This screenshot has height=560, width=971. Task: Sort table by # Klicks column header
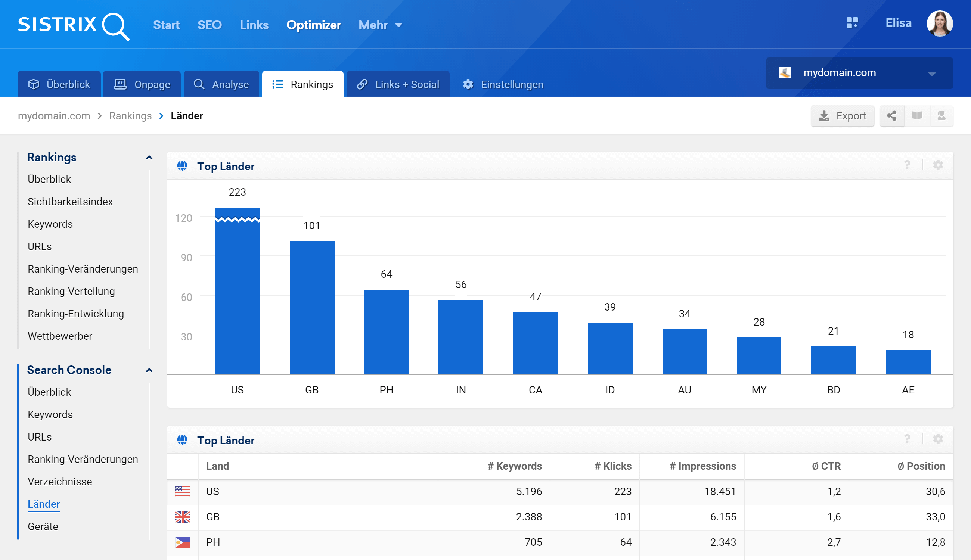point(612,466)
